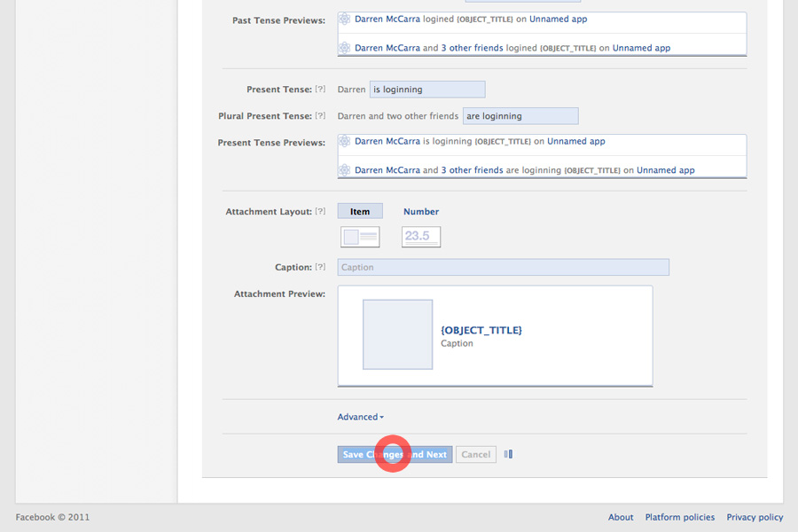This screenshot has width=798, height=532.
Task: Select the Item attachment layout tab
Action: 360,212
